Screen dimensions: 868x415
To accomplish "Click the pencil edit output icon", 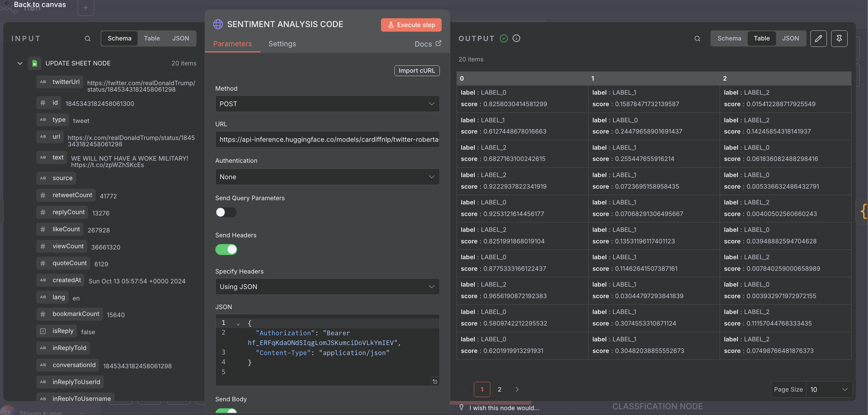I will (x=818, y=38).
